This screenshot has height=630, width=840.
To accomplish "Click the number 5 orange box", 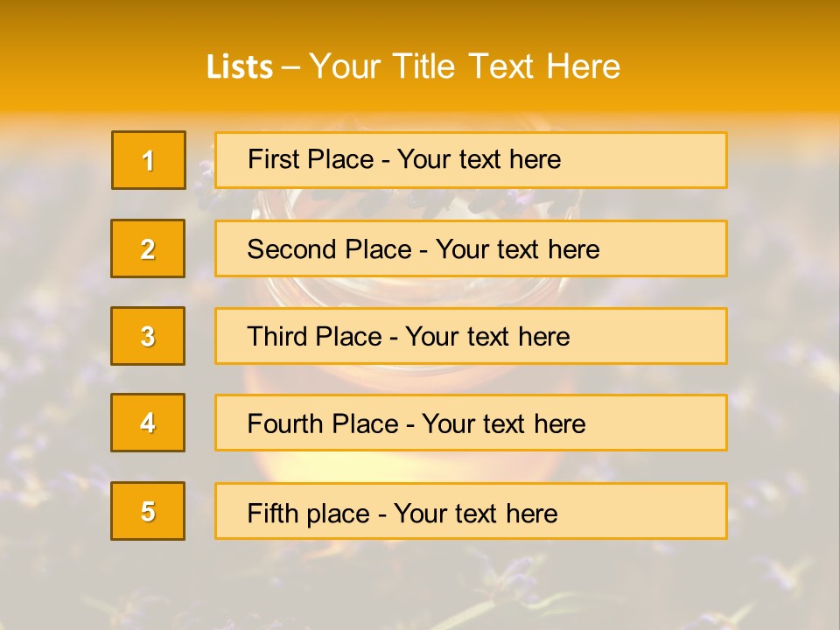I will click(x=148, y=511).
